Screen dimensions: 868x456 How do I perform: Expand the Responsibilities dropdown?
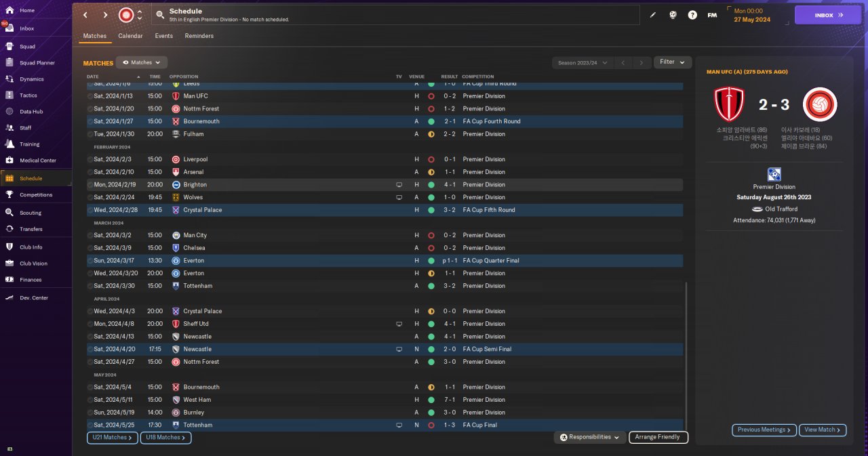point(589,438)
